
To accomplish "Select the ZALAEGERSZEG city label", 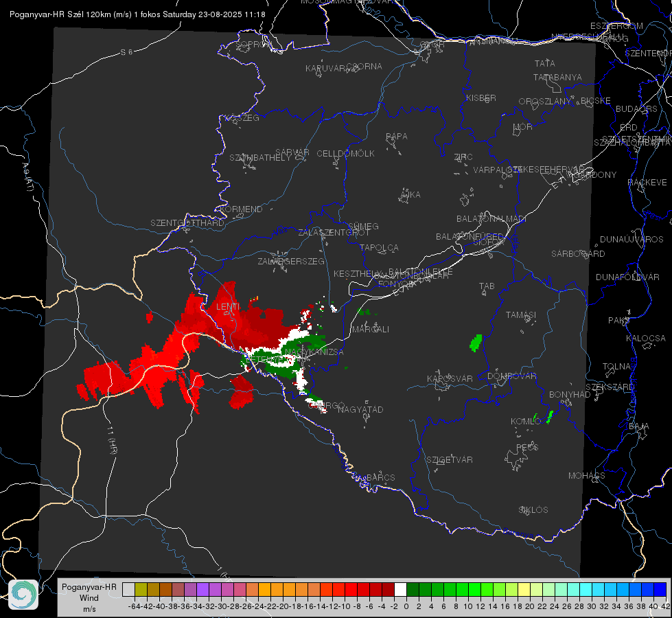I will click(x=290, y=261).
